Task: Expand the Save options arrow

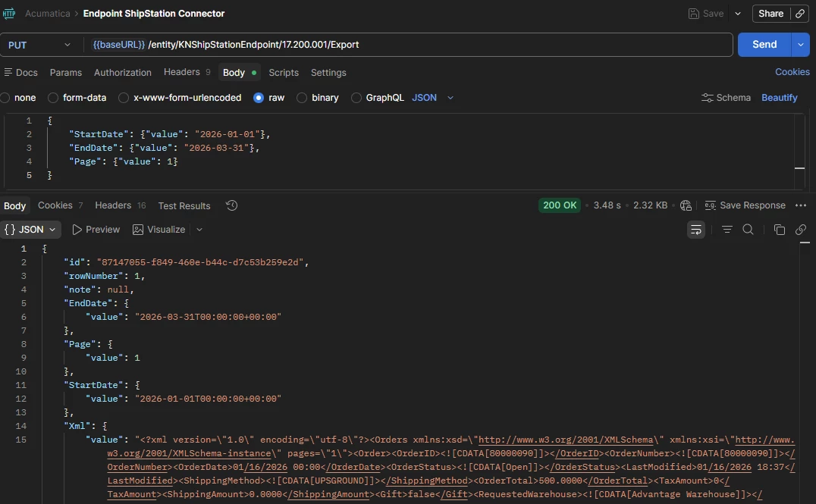Action: (x=737, y=14)
